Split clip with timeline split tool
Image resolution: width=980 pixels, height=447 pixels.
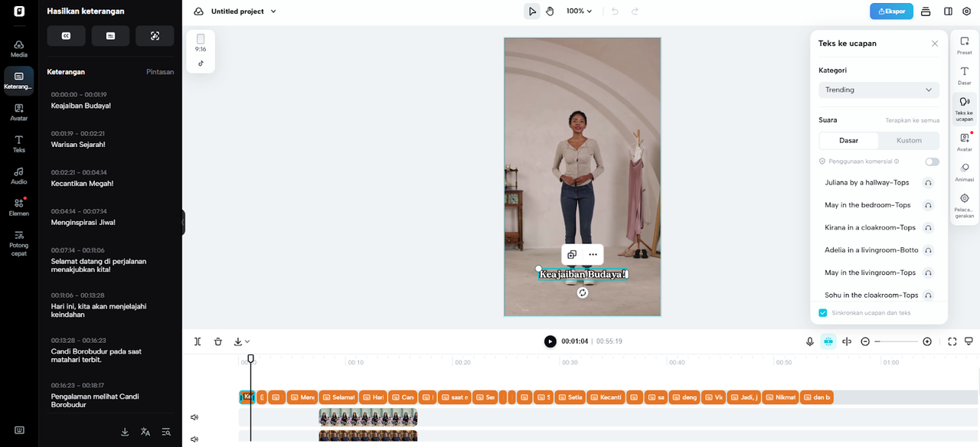click(x=198, y=341)
